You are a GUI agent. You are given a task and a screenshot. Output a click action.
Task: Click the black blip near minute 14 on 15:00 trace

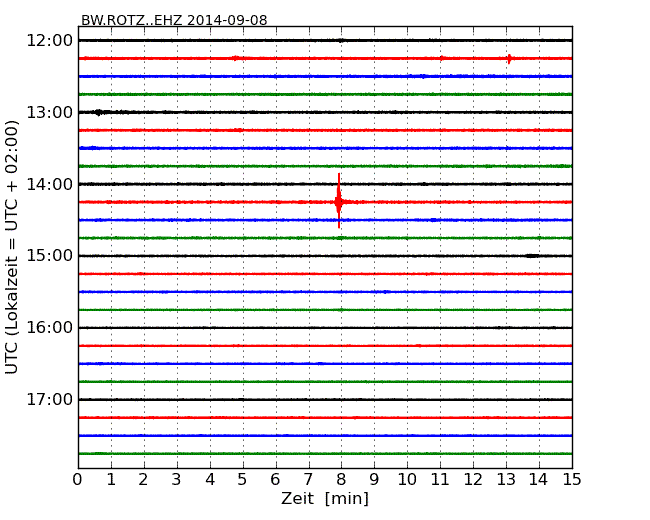[x=532, y=256]
